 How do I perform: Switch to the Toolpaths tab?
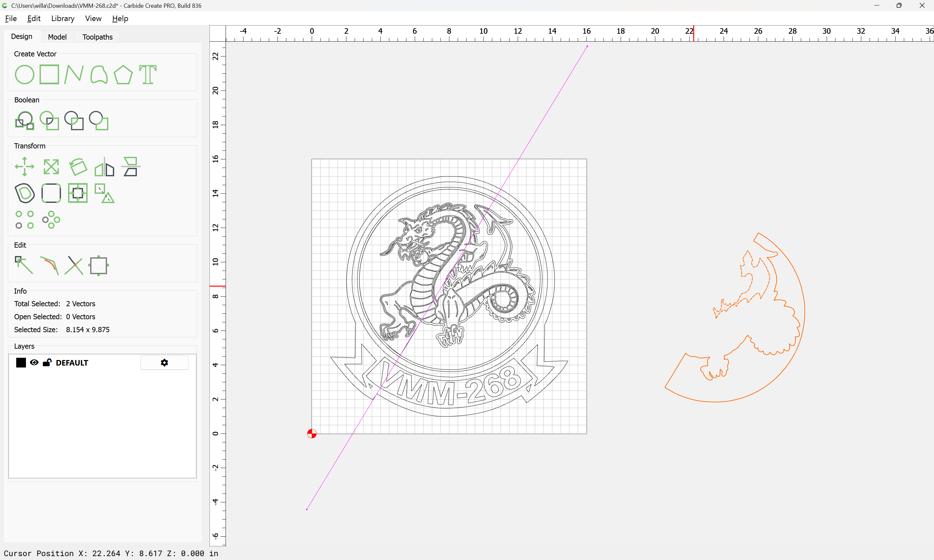[97, 37]
